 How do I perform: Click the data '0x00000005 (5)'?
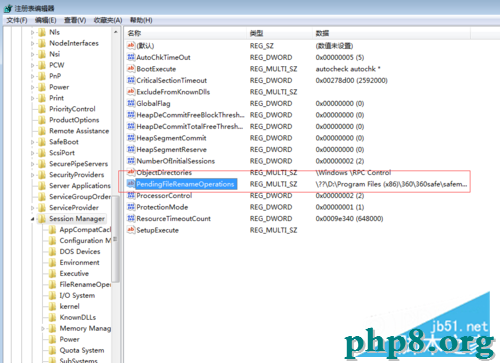(340, 57)
